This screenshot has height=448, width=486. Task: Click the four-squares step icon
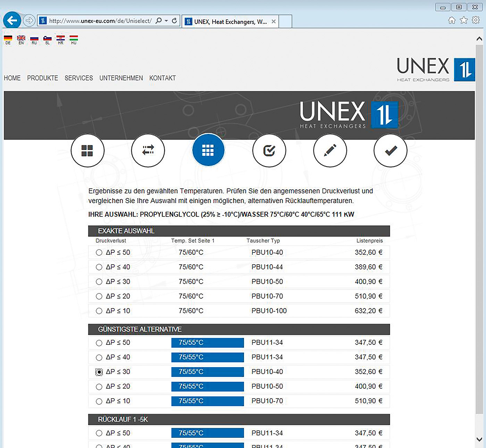coord(87,151)
